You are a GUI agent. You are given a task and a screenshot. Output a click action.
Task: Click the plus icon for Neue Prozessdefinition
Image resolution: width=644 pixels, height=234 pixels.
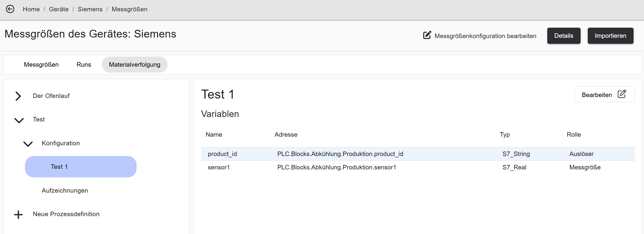pos(18,214)
